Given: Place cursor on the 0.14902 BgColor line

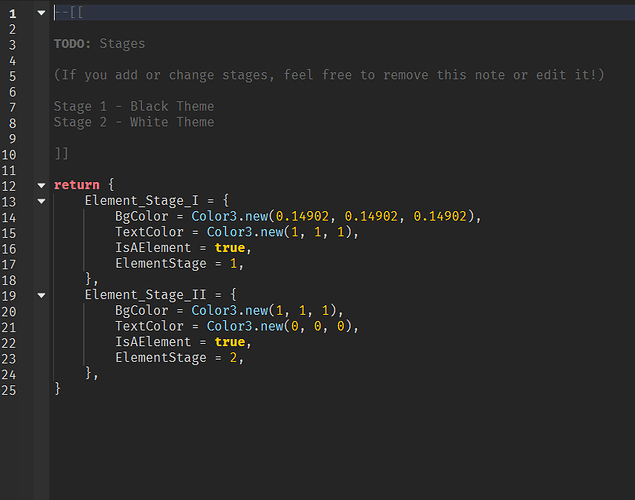Looking at the screenshot, I should 298,216.
